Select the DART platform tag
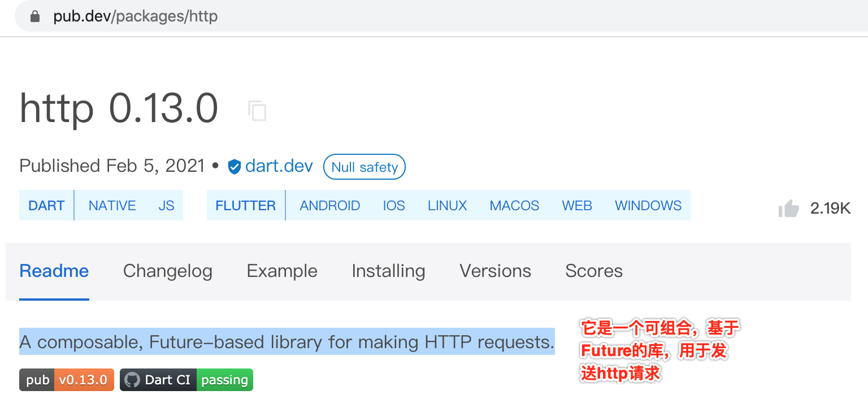The height and width of the screenshot is (399, 868). (46, 205)
